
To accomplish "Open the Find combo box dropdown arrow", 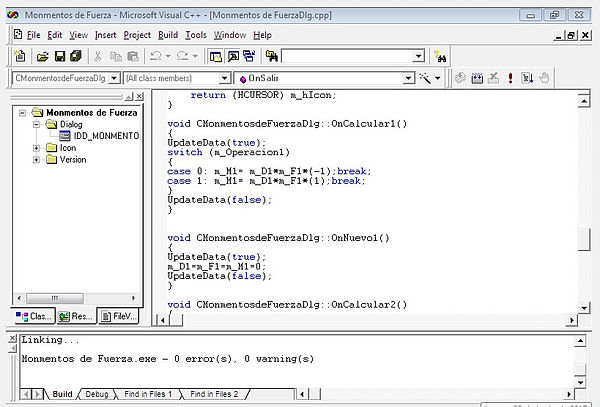I will 419,57.
